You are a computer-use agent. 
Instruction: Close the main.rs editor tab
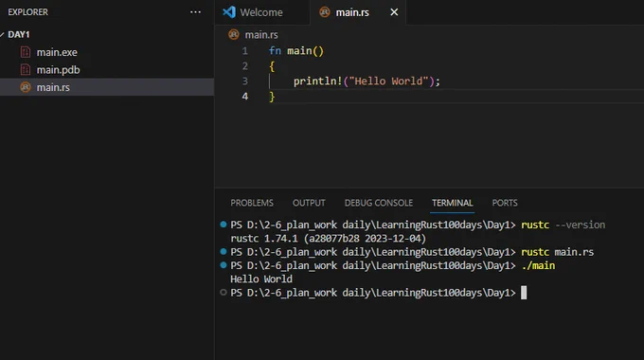coord(394,12)
